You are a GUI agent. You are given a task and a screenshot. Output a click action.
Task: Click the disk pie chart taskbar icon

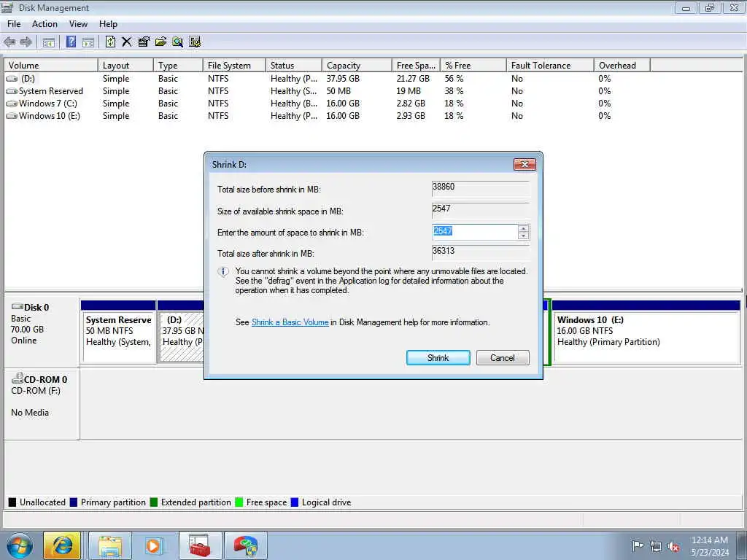[x=245, y=545]
